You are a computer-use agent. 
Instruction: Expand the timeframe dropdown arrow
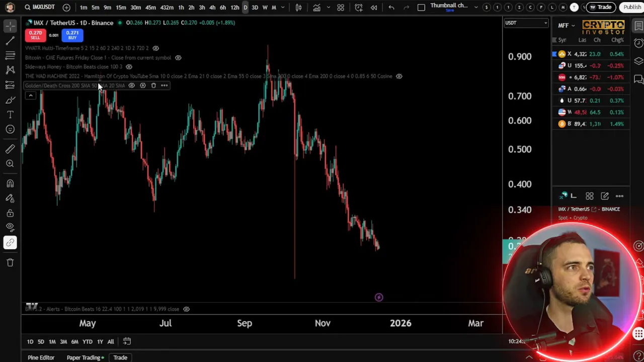283,8
